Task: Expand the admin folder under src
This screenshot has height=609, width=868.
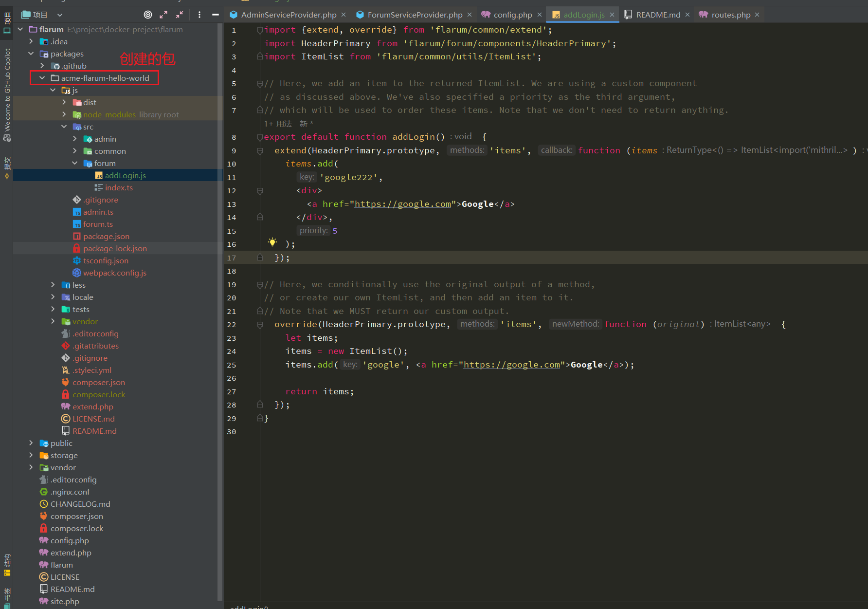Action: (x=75, y=139)
